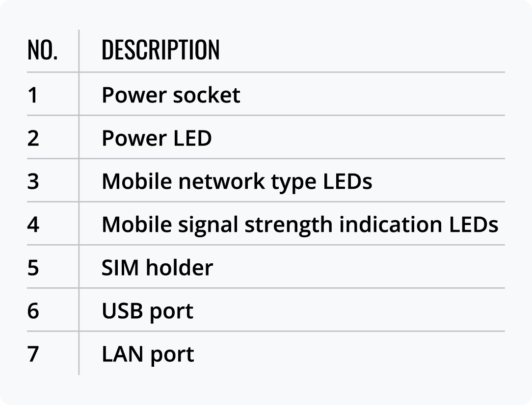Screen dimensions: 532x405
Task: Select row number 6 cell
Action: click(x=33, y=311)
